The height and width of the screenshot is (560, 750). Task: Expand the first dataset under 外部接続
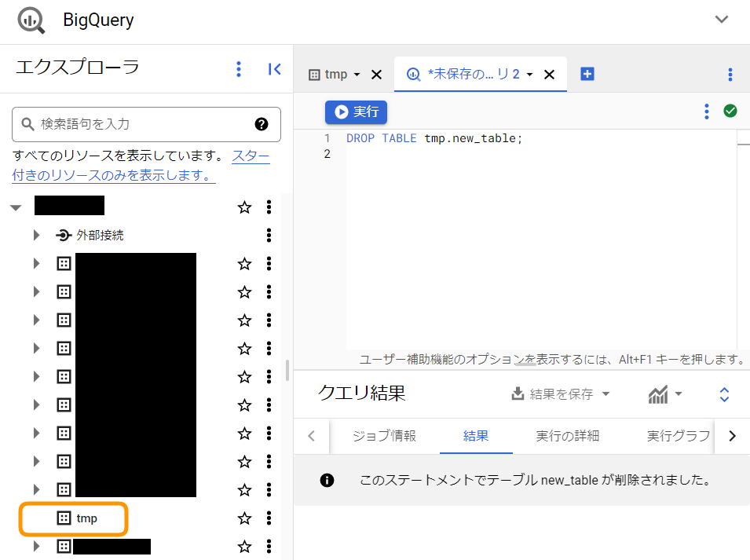36,263
